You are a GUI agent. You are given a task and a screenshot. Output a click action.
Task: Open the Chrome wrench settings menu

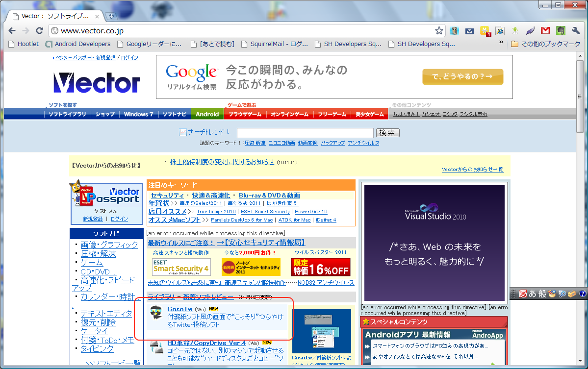[576, 31]
